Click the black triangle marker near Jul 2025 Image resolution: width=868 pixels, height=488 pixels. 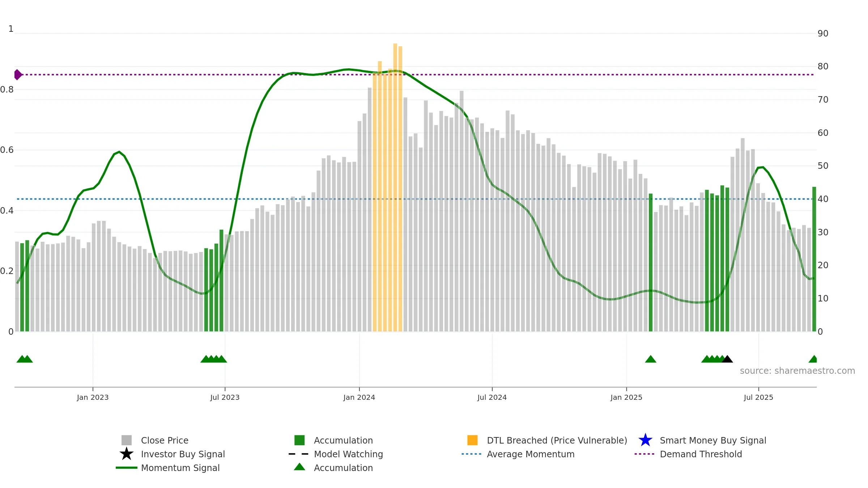(x=727, y=359)
